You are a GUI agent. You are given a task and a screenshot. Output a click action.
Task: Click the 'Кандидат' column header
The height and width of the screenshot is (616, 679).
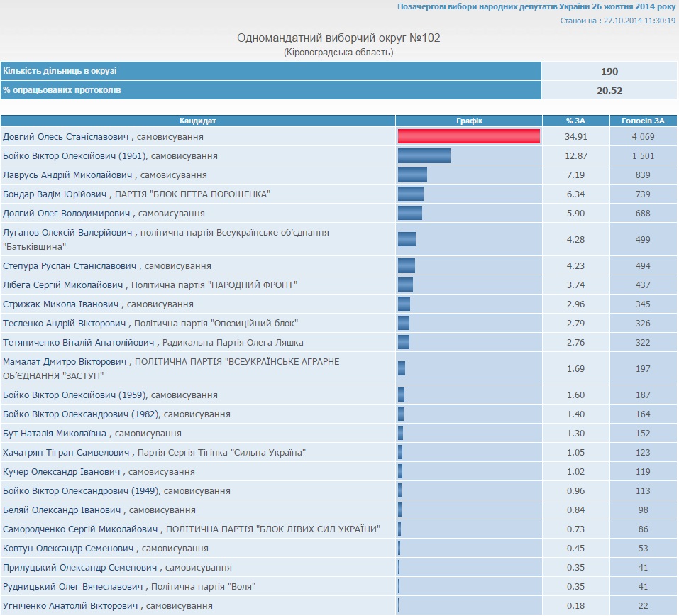[198, 121]
